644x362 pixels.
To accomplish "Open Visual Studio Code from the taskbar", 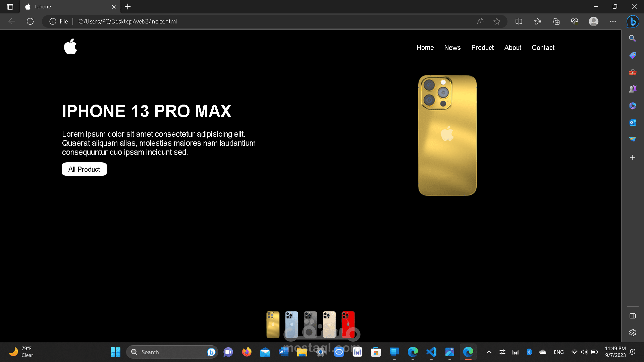I will (x=431, y=352).
